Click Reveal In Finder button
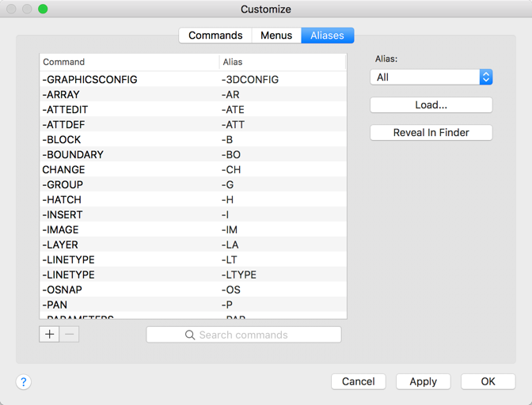The image size is (532, 405). (x=431, y=133)
